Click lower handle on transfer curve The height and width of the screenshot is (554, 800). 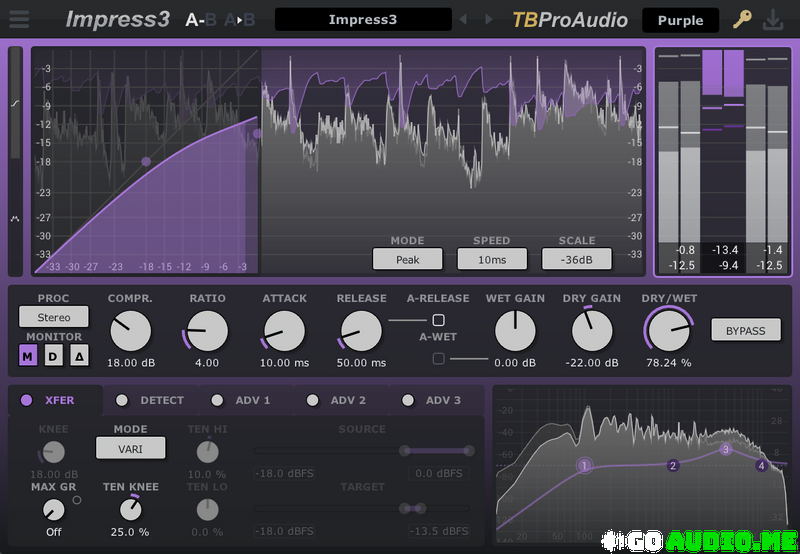(146, 162)
